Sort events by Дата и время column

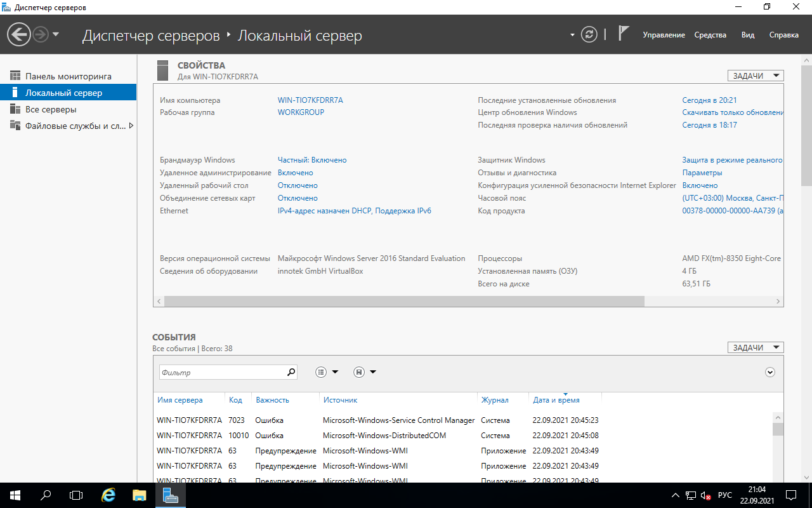tap(556, 400)
